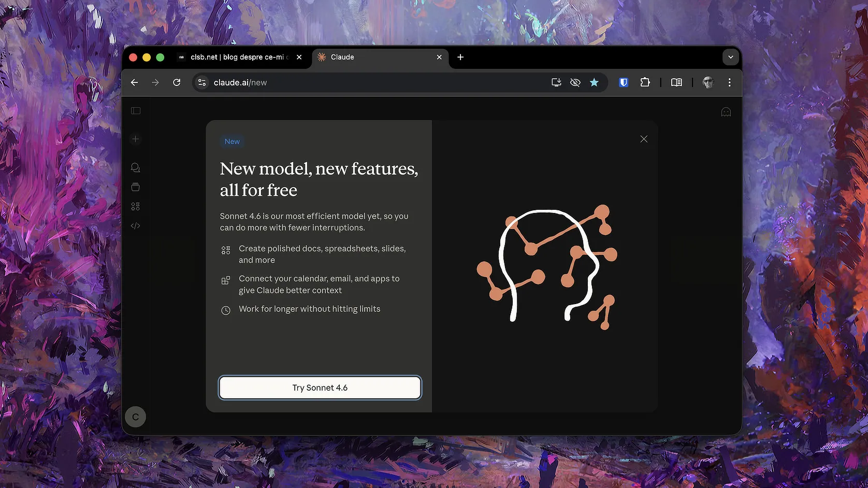Start a new chat with plus icon
This screenshot has height=488, width=868.
[x=136, y=139]
